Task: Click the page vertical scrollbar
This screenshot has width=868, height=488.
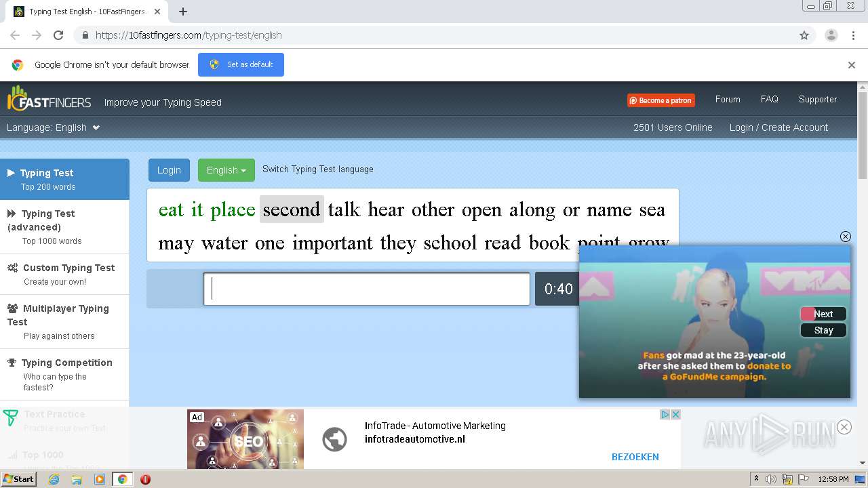Action: point(863,136)
